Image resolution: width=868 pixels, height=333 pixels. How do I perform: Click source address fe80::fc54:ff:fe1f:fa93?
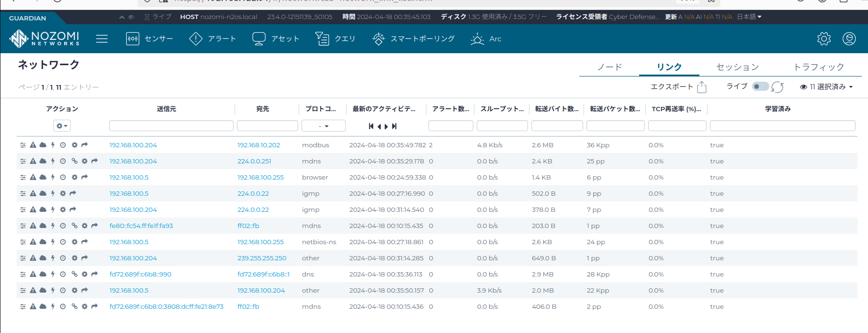(x=141, y=226)
